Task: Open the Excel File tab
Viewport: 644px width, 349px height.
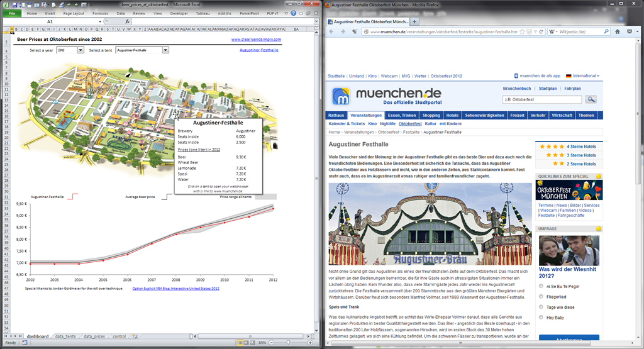Action: pyautogui.click(x=12, y=13)
